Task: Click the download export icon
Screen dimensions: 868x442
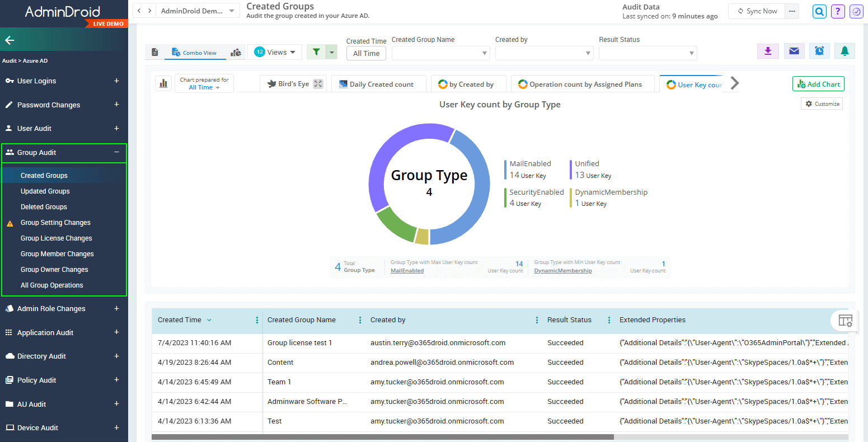Action: (768, 51)
